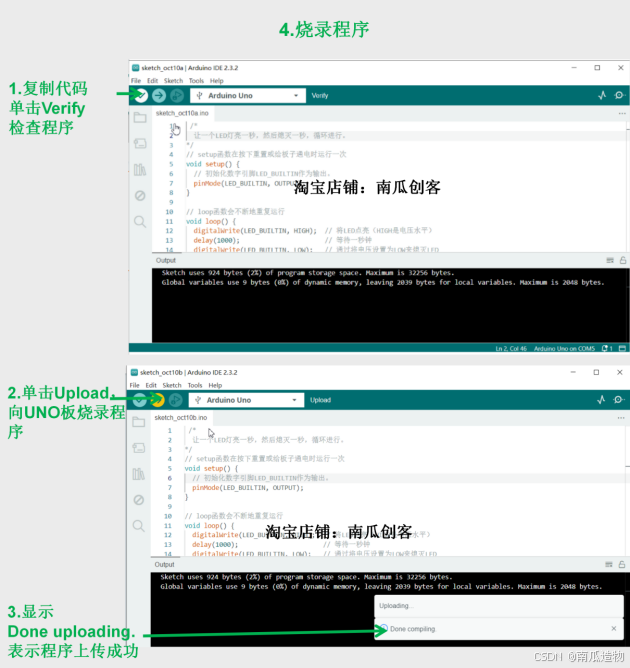Click Ln 2, Col 46 status entry
The width and height of the screenshot is (630, 668).
pos(511,348)
